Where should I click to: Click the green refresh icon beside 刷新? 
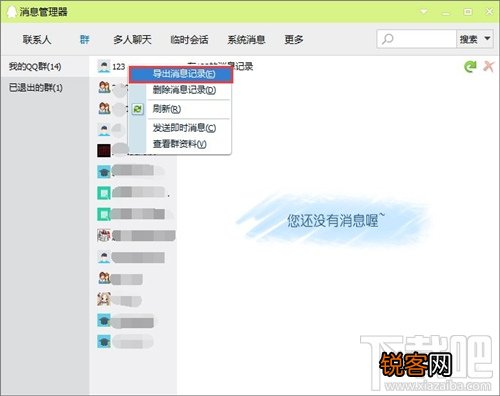(x=137, y=109)
